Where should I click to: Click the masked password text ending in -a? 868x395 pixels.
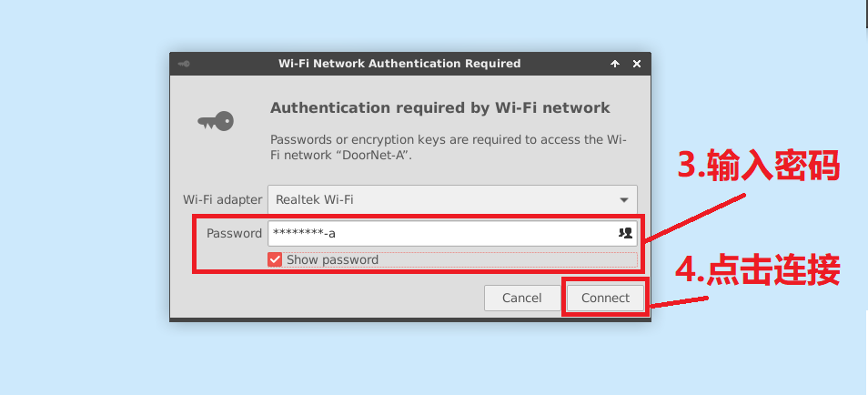(x=304, y=233)
